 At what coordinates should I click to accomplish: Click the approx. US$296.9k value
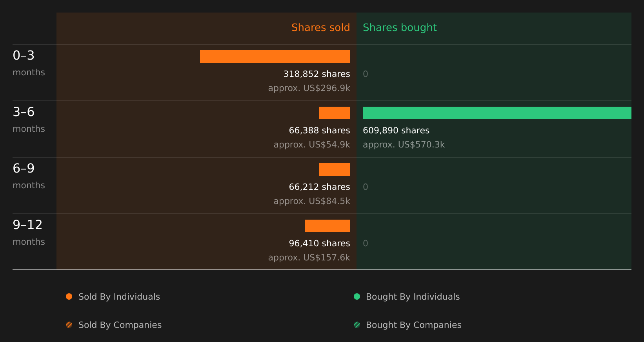pos(309,88)
